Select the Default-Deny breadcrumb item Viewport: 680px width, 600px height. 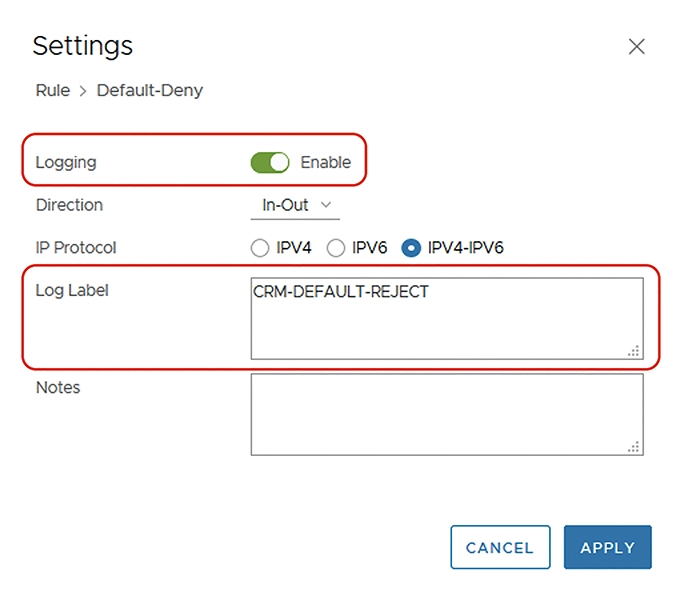coord(150,91)
